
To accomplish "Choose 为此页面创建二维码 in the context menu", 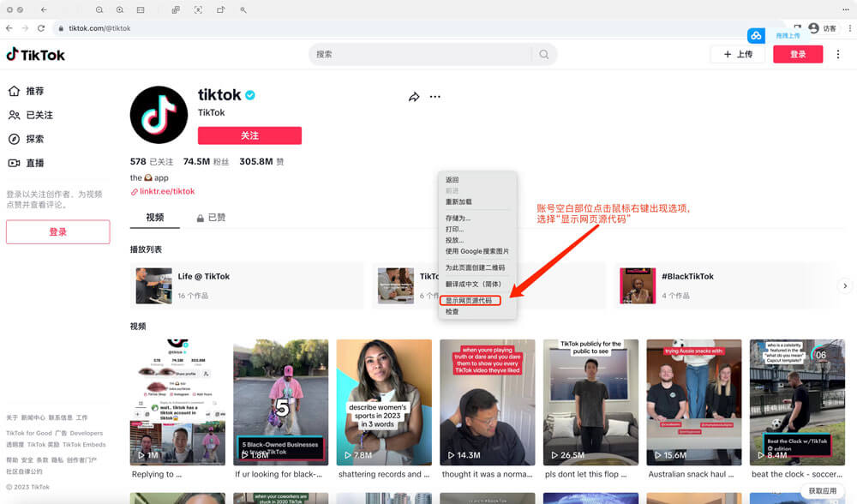I will (x=475, y=267).
